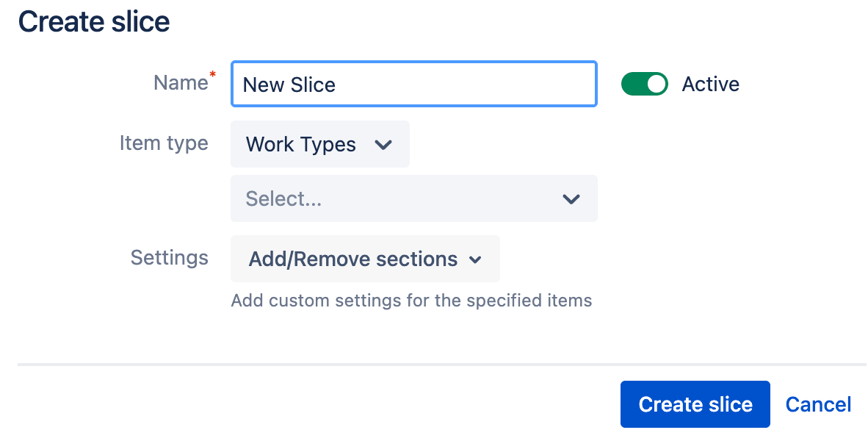Image resolution: width=868 pixels, height=441 pixels.
Task: Click the red required asterisk next to Name
Action: pyautogui.click(x=211, y=75)
